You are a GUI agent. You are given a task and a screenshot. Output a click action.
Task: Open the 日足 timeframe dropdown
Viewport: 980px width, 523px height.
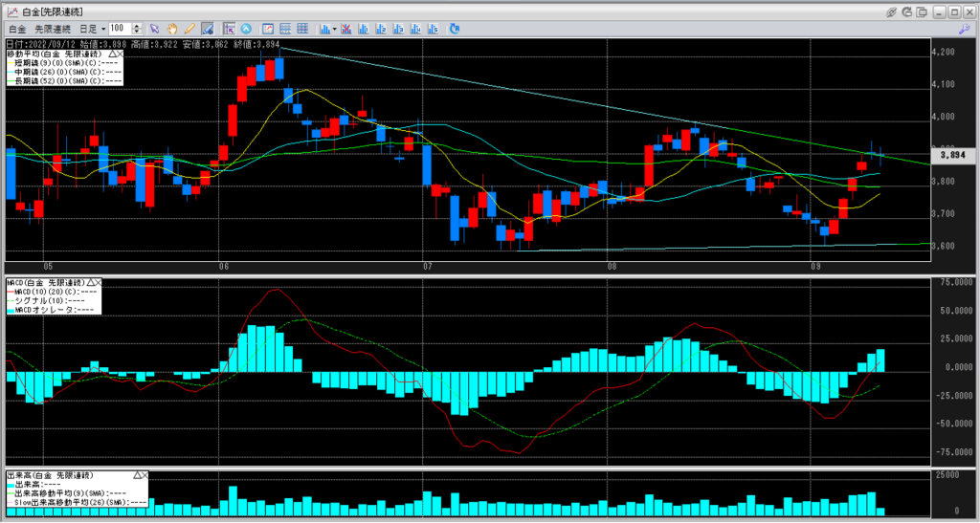[93, 29]
